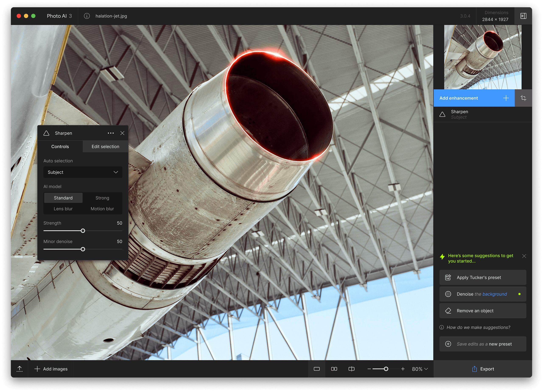
Task: Click the upload icon in bottom-left corner
Action: [x=20, y=369]
